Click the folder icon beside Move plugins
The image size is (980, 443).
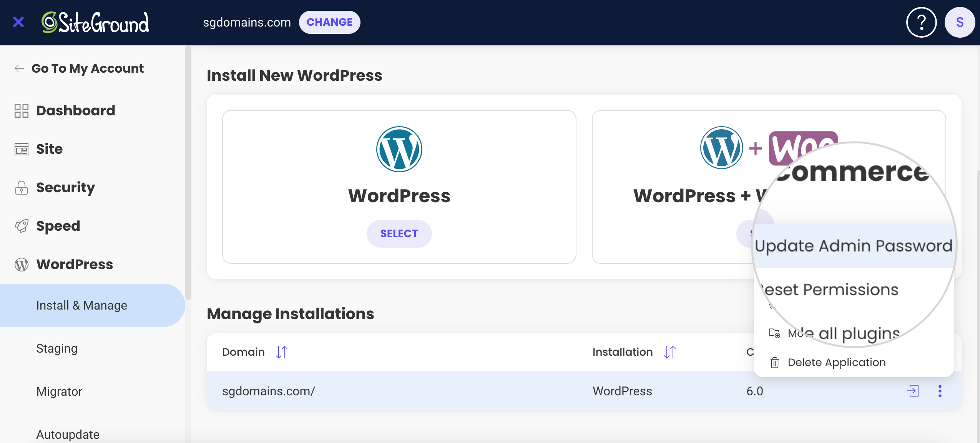[774, 333]
